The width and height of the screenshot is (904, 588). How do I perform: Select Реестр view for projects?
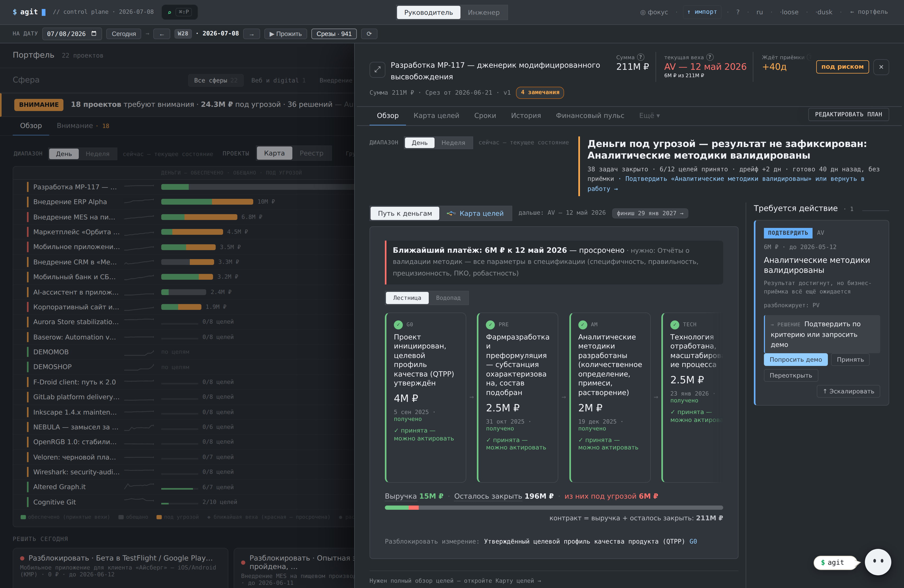tap(311, 153)
